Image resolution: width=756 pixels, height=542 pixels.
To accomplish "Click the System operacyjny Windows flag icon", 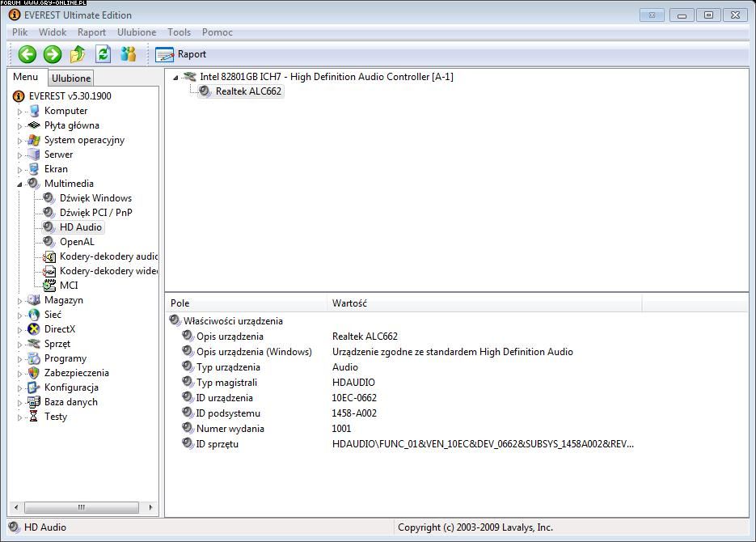I will 34,140.
